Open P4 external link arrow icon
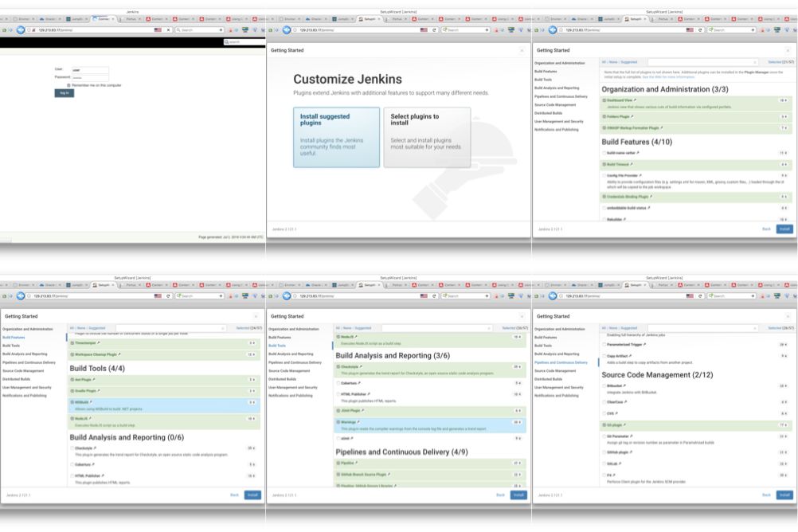 click(614, 475)
